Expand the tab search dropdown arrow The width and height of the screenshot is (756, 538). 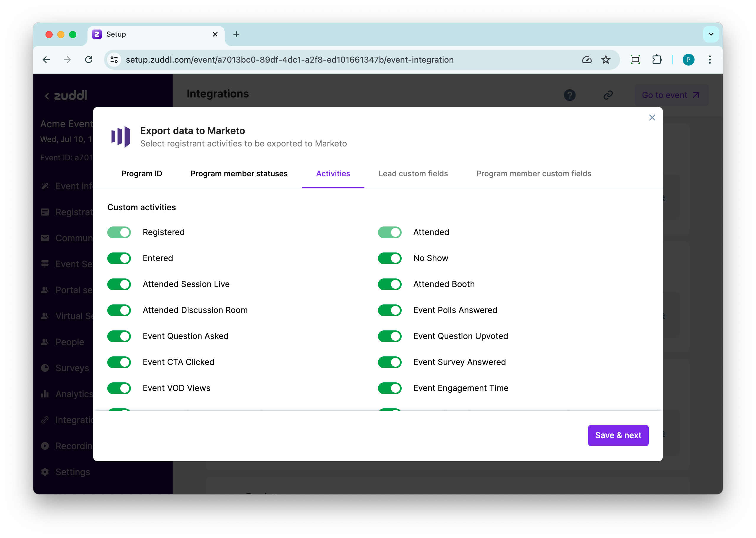pos(710,34)
